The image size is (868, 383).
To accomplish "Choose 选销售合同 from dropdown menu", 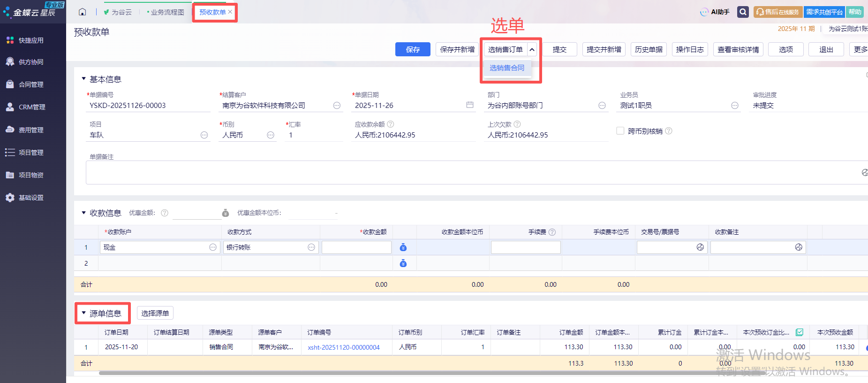I will coord(507,68).
